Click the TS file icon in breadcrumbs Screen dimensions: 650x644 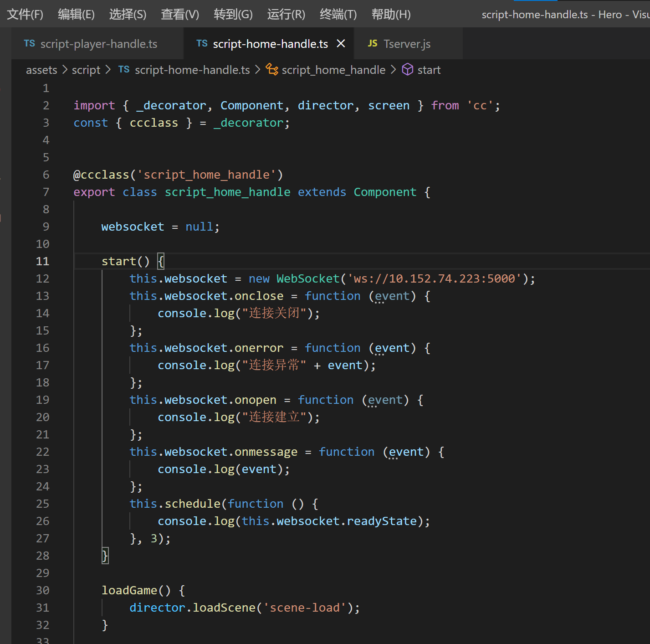[124, 70]
